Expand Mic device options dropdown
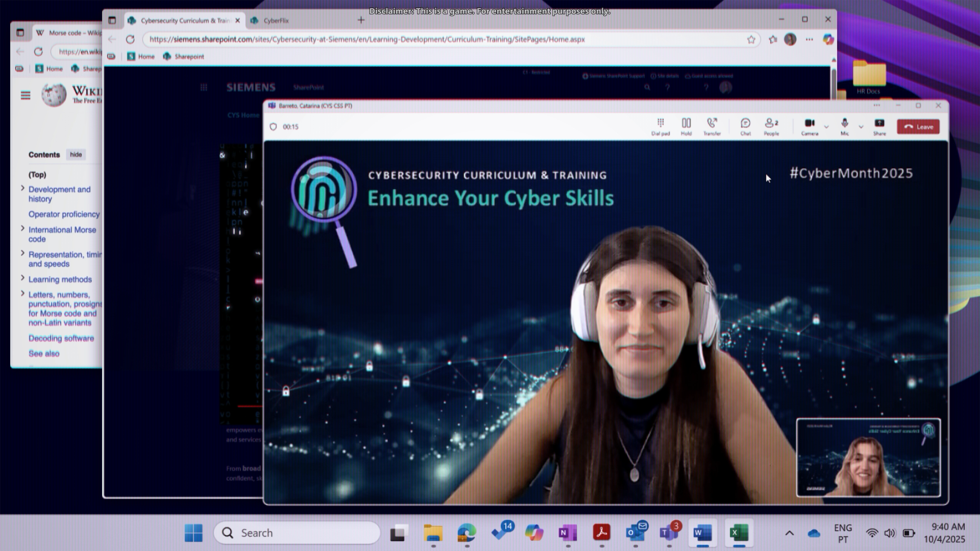This screenshot has height=551, width=980. [861, 127]
